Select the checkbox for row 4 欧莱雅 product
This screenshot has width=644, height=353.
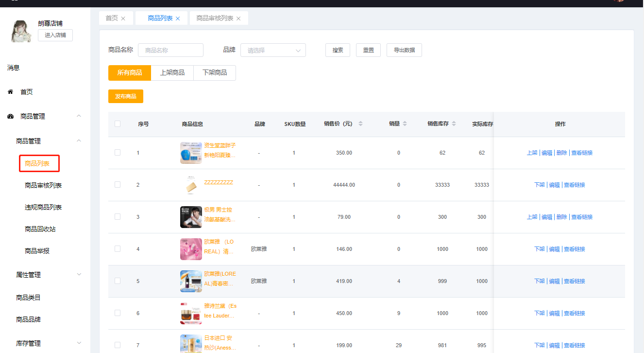[118, 249]
